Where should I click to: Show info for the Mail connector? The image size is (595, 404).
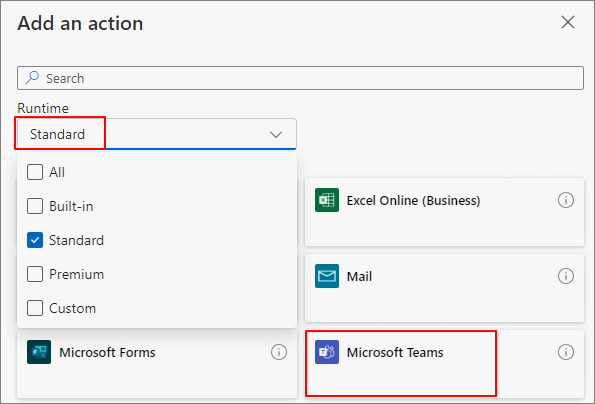coord(565,276)
